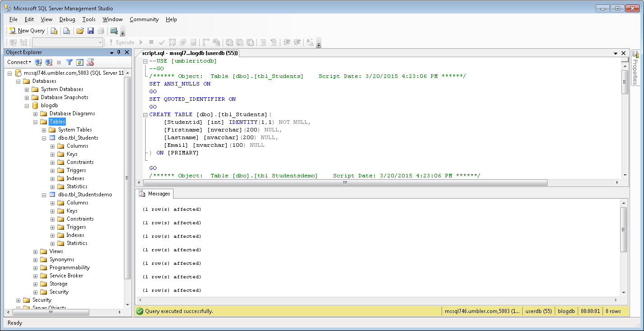Click Comment out selected lines icon
This screenshot has height=331, width=644.
click(263, 42)
